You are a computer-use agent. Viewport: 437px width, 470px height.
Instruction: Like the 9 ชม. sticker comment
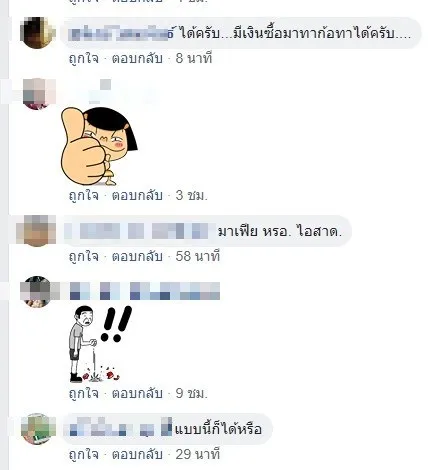(x=84, y=393)
